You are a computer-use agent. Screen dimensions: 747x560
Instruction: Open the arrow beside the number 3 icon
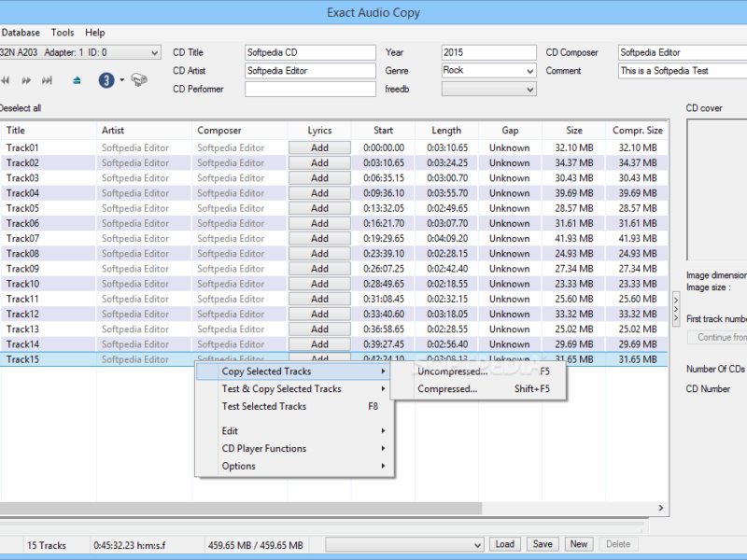click(121, 80)
